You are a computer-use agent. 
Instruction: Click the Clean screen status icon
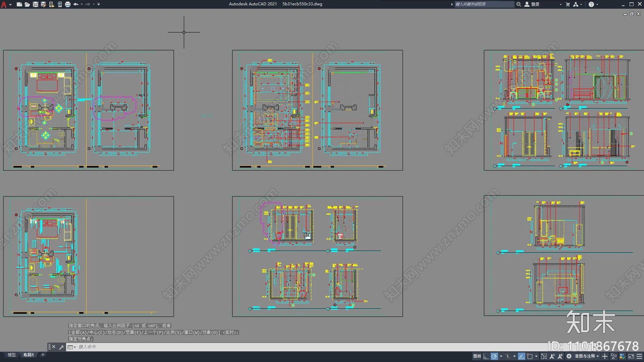pos(631,356)
